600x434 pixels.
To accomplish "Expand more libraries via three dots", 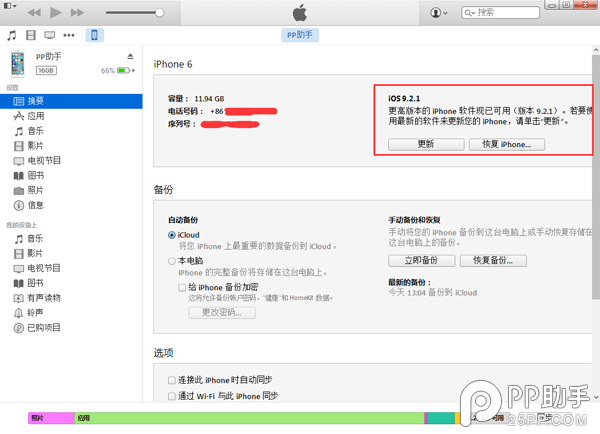I will 69,36.
